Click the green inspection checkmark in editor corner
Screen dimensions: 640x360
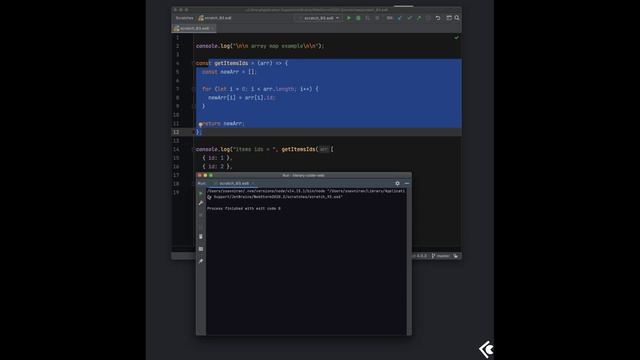(x=456, y=38)
